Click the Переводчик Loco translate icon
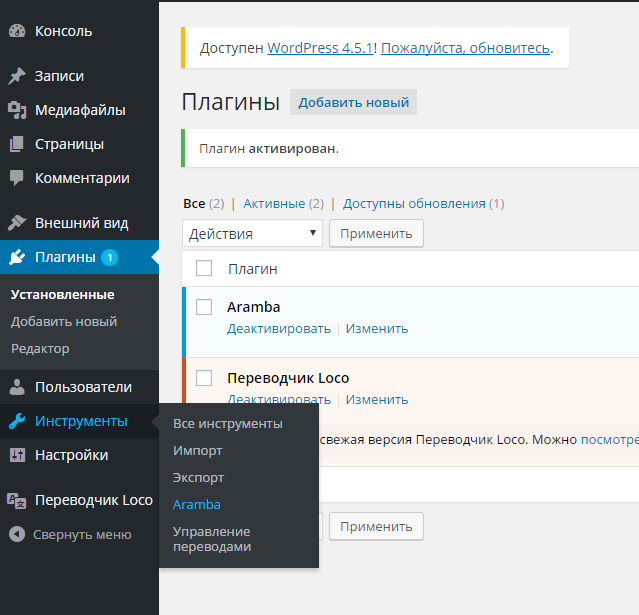Viewport: 639px width, 615px height. point(17,500)
